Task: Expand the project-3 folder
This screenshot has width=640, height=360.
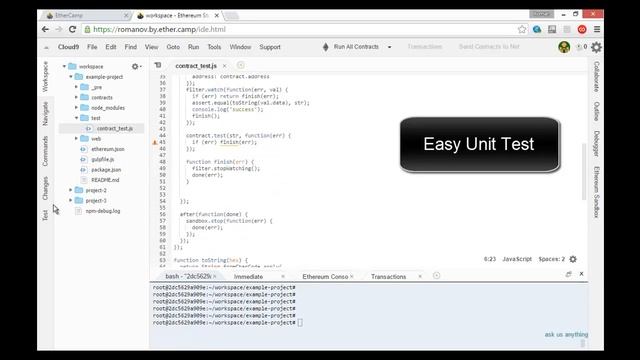Action: [x=71, y=200]
